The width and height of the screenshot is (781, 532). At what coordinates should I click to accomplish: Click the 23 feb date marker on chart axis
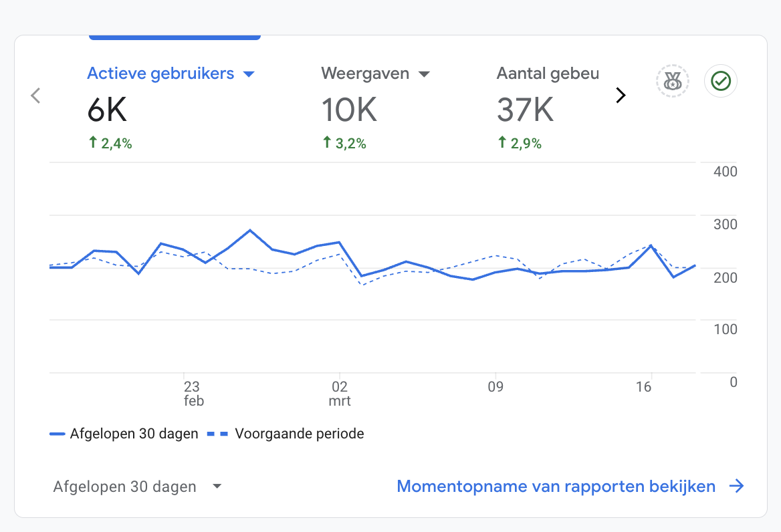tap(193, 394)
